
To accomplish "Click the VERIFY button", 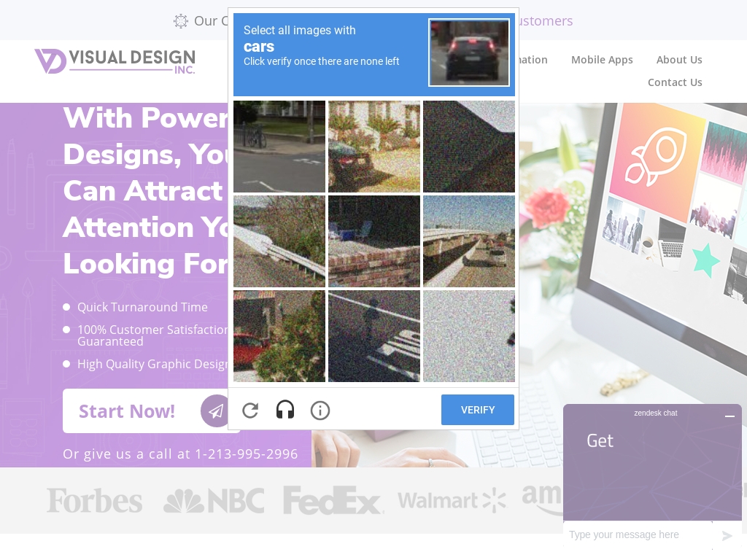I will click(x=477, y=410).
